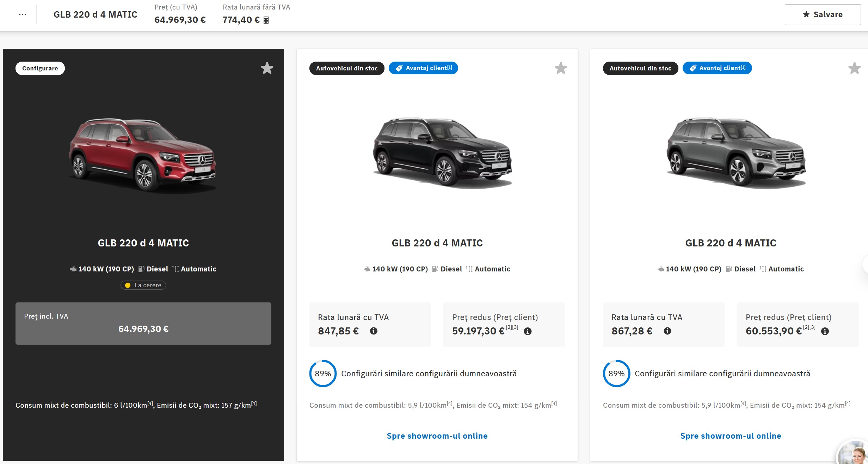Click the La cerere availability tag
The height and width of the screenshot is (464, 868).
(x=143, y=285)
